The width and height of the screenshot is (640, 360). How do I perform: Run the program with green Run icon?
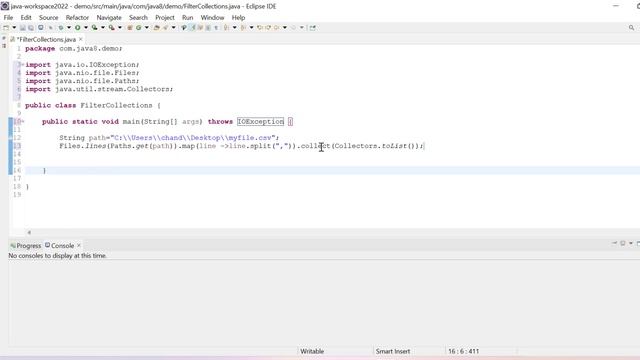pyautogui.click(x=77, y=28)
